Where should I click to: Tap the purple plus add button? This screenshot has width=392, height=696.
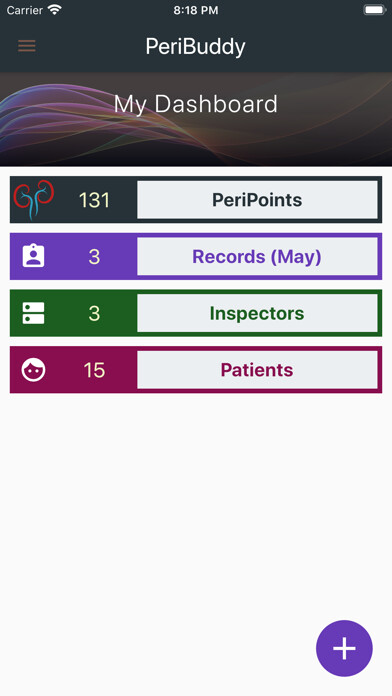point(344,648)
